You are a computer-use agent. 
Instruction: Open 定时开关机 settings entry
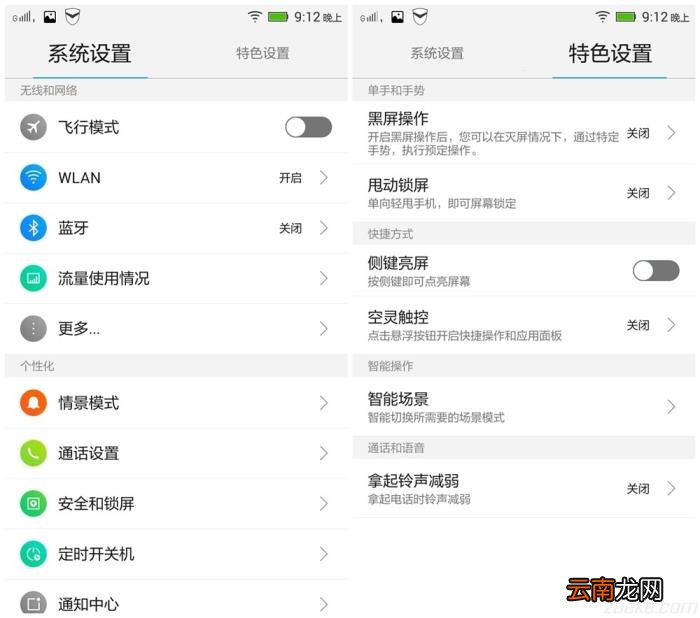point(176,554)
